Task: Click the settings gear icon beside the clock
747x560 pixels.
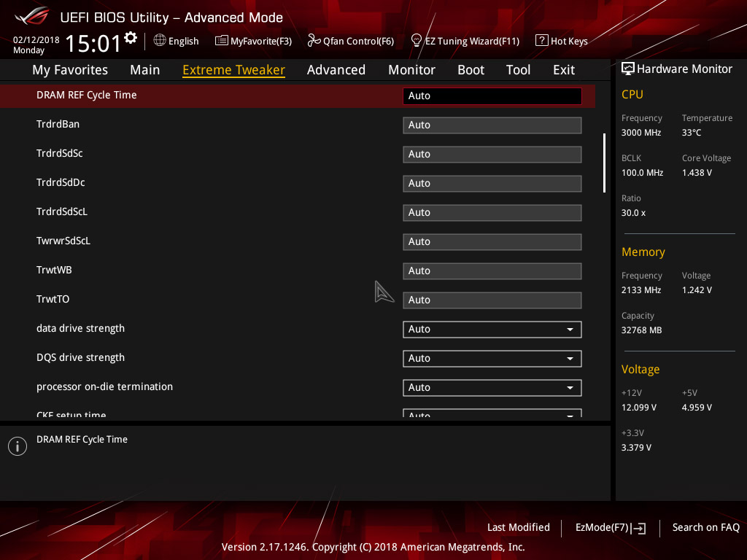Action: [131, 38]
